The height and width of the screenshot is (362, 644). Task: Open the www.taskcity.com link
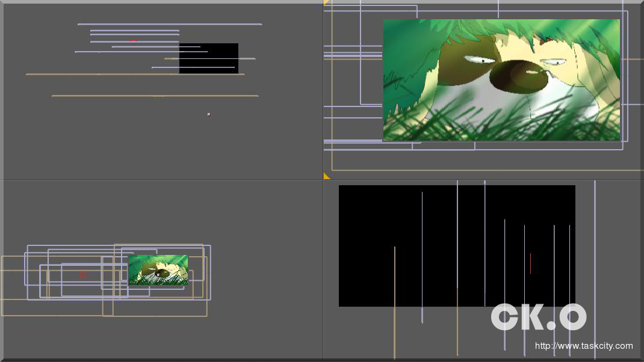[x=583, y=346]
